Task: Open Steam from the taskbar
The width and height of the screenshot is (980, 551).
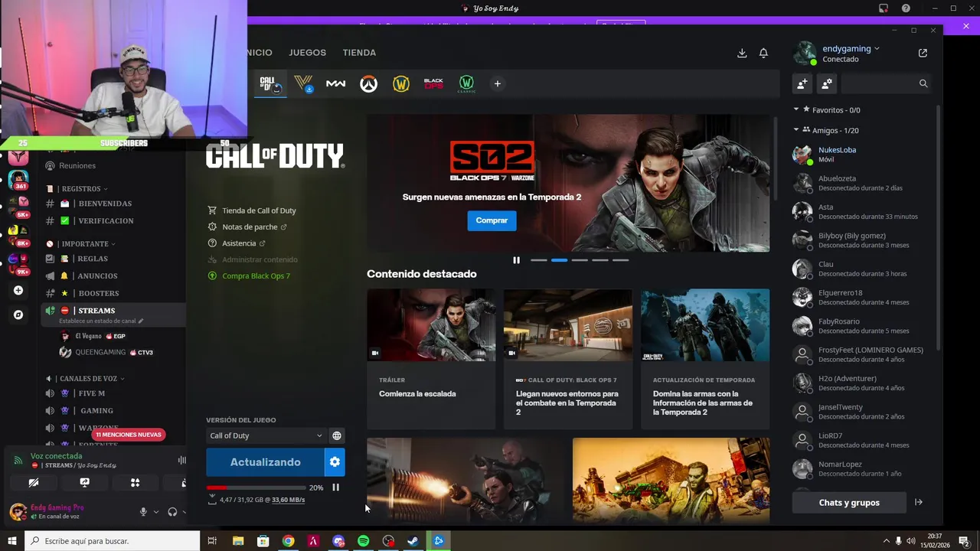Action: 413,541
